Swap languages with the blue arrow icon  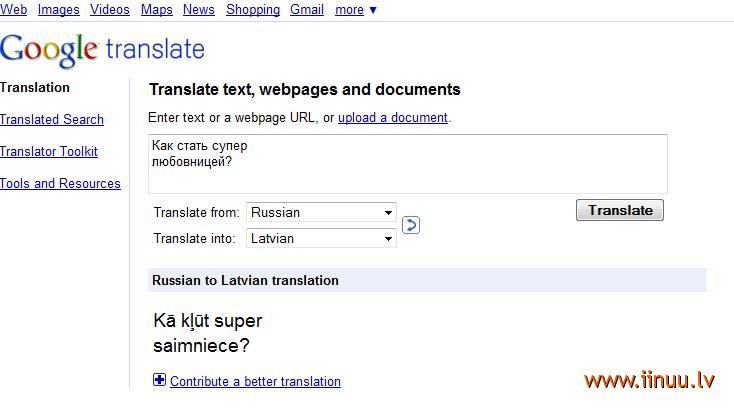point(411,225)
